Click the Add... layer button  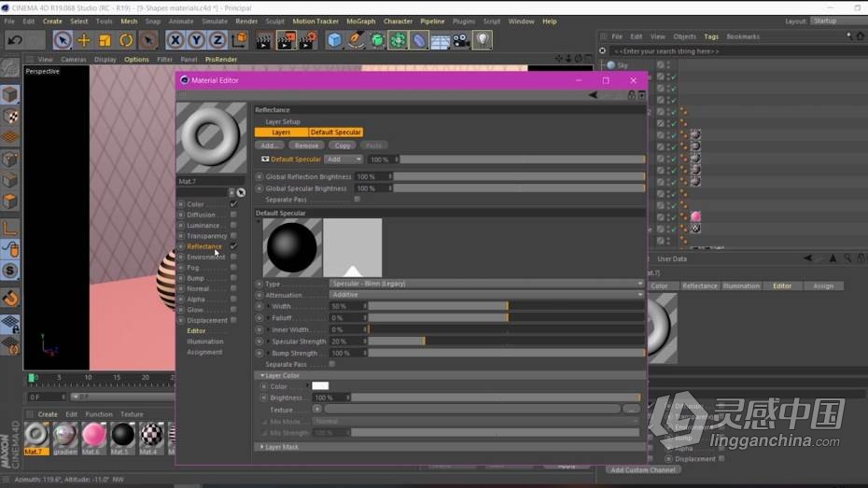[270, 146]
